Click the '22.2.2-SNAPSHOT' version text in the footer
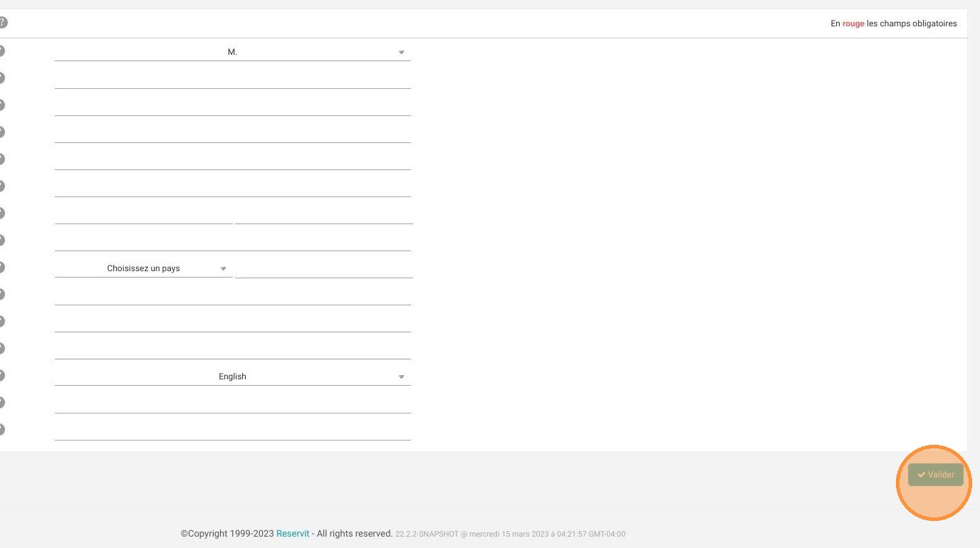This screenshot has width=980, height=548. [426, 534]
